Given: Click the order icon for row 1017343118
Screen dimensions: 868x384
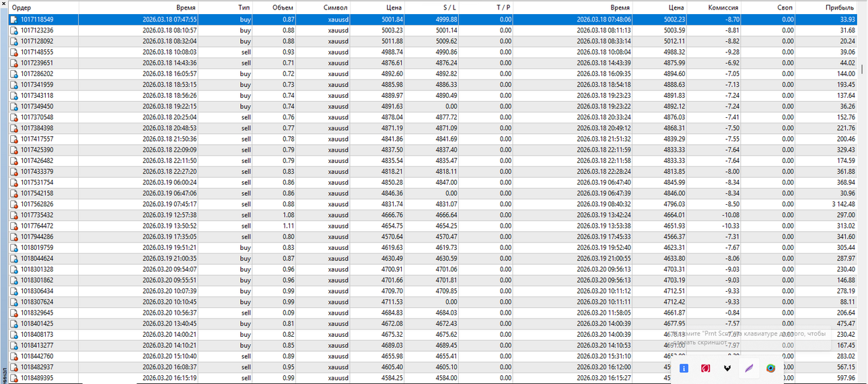Looking at the screenshot, I should coord(13,96).
